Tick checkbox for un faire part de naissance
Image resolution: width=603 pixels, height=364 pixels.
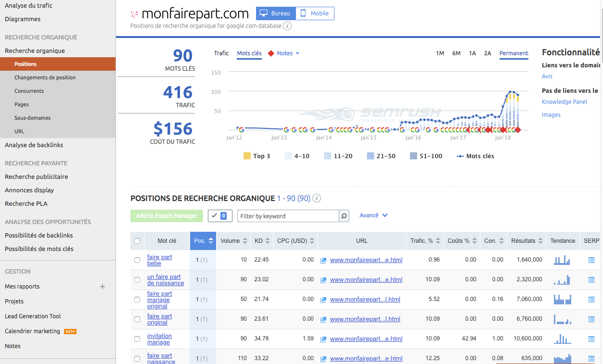(x=137, y=280)
